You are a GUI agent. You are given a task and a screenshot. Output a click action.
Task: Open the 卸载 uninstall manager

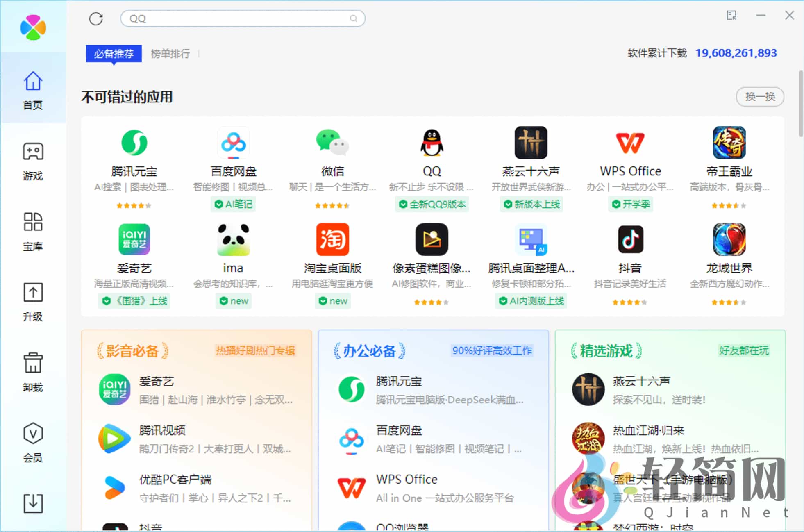click(x=33, y=373)
